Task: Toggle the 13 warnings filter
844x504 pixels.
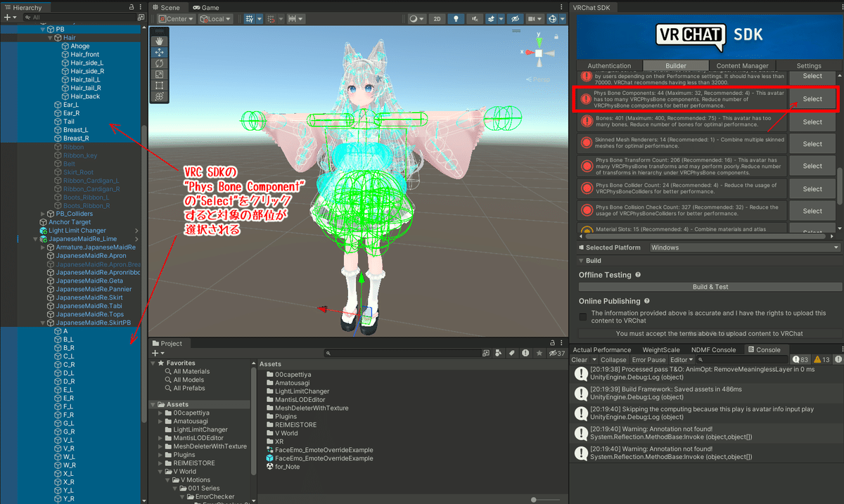Action: click(x=822, y=360)
